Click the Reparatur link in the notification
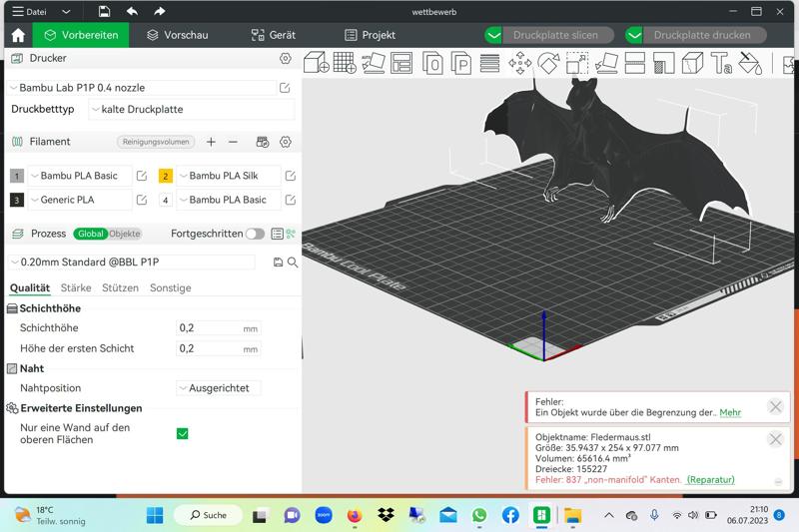The image size is (799, 532). (x=710, y=480)
